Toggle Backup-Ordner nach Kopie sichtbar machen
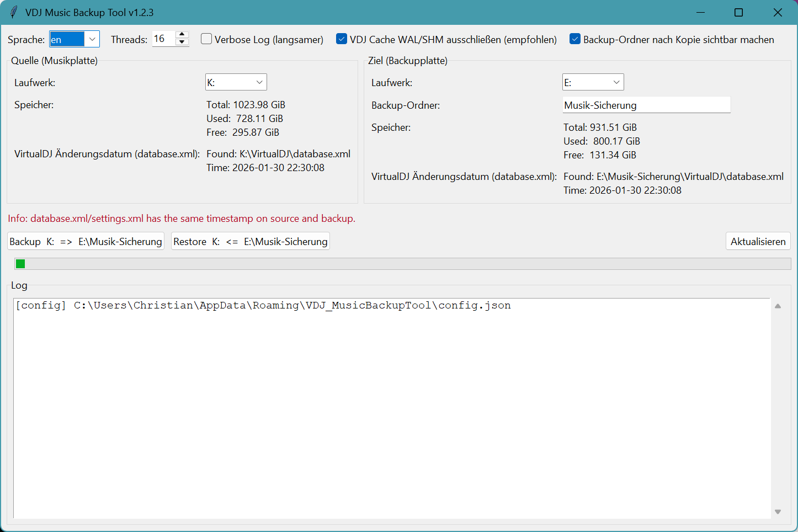798x532 pixels. pos(575,39)
